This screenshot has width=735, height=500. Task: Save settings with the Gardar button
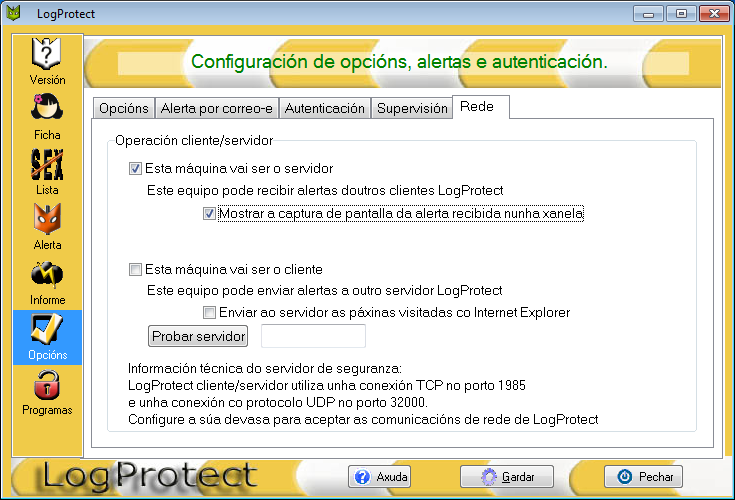pyautogui.click(x=507, y=477)
